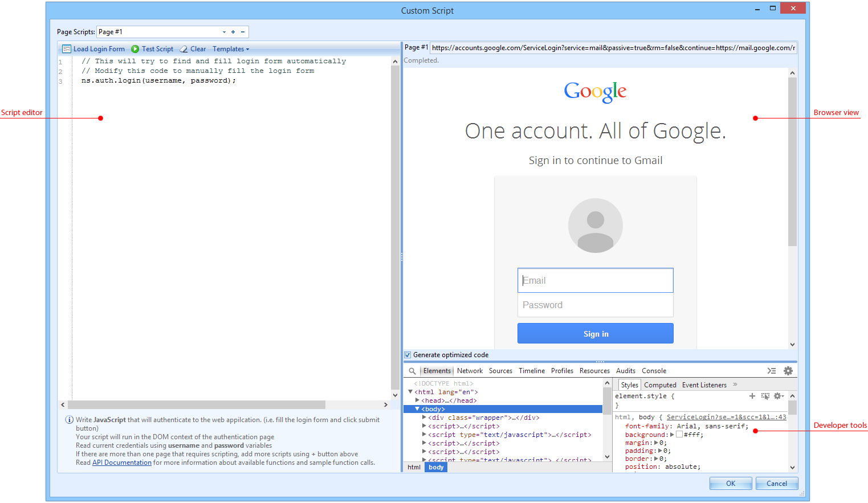Click the Email input field
This screenshot has height=503, width=868.
pos(596,280)
